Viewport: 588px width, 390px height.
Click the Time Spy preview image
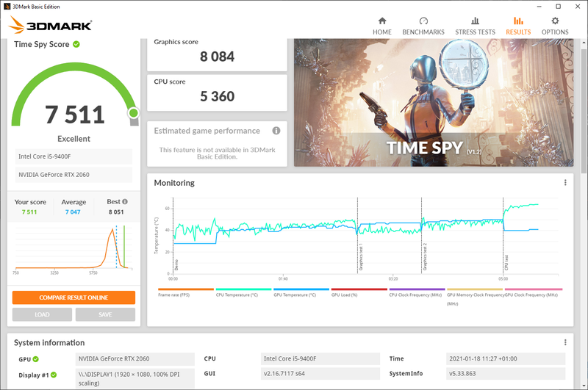click(434, 103)
